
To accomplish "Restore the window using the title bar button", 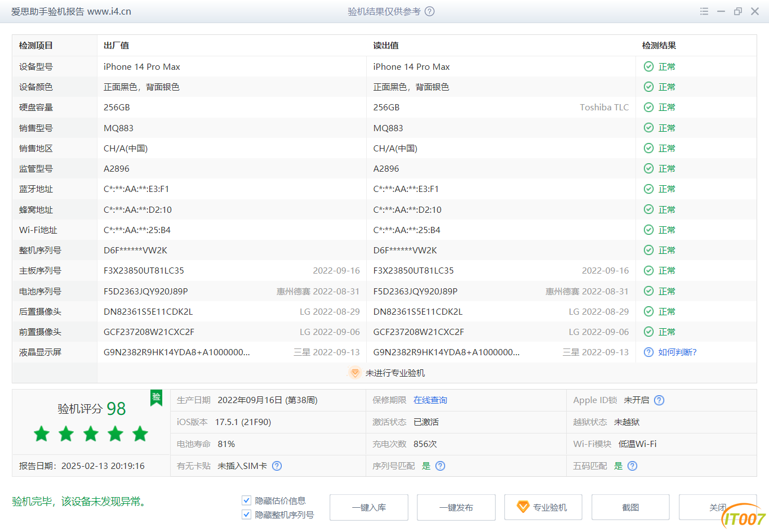I will (737, 11).
